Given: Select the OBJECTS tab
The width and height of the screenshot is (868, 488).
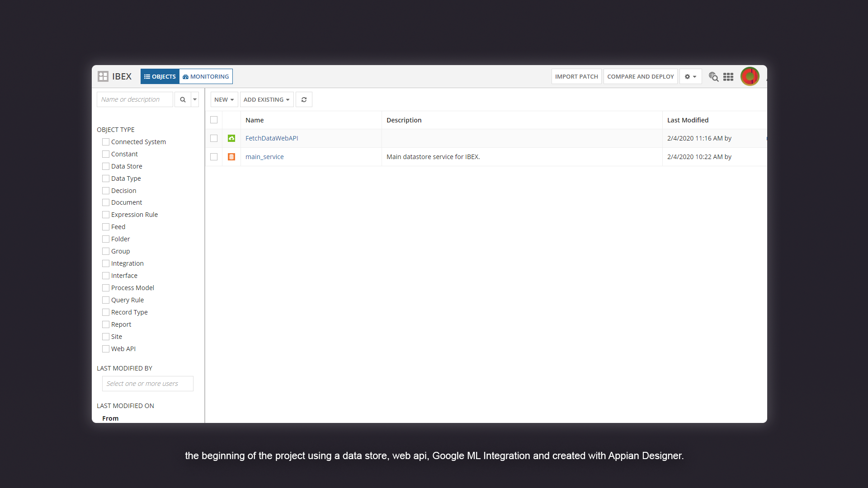Looking at the screenshot, I should point(160,76).
